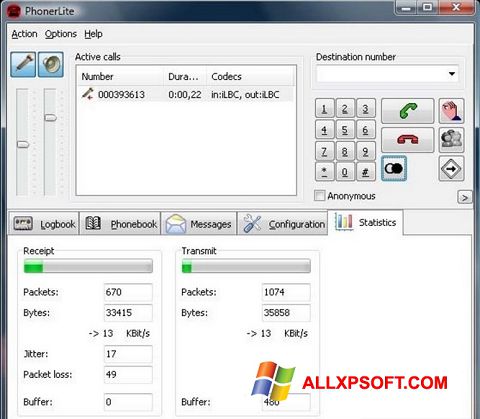
Task: Click keypad digit 5
Action: point(345,129)
